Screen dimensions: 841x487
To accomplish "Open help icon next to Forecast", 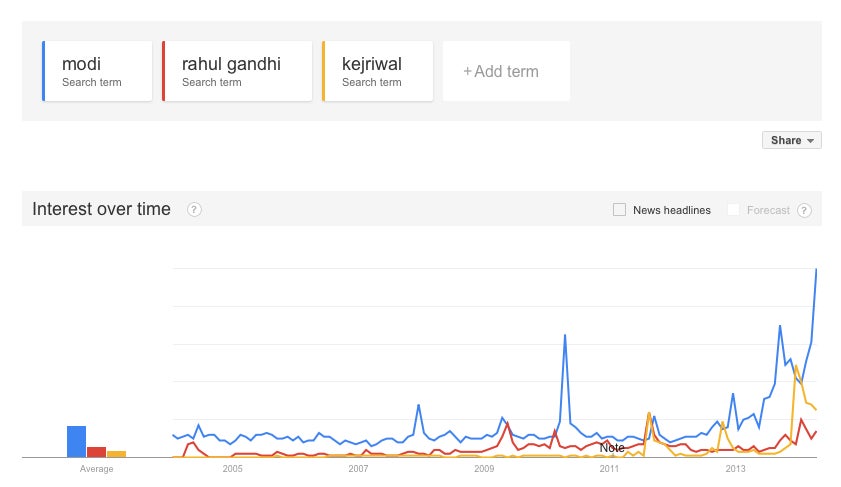I will pyautogui.click(x=803, y=210).
